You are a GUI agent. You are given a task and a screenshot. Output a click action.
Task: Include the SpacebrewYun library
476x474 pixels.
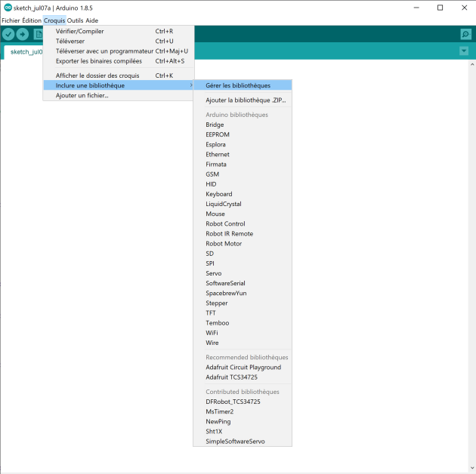pyautogui.click(x=243, y=293)
